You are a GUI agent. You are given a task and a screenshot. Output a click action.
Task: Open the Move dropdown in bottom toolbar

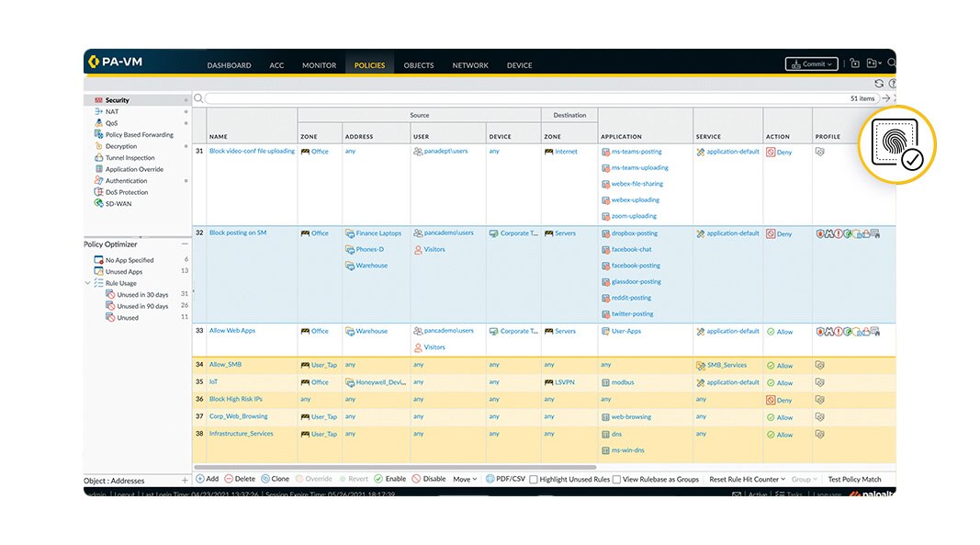tap(465, 479)
